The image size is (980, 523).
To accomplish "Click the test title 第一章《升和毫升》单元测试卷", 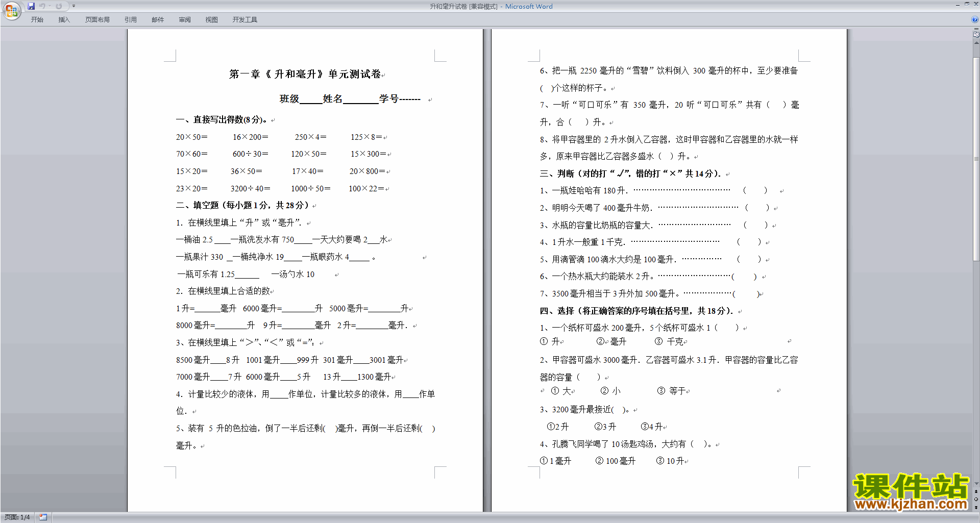I will 305,74.
